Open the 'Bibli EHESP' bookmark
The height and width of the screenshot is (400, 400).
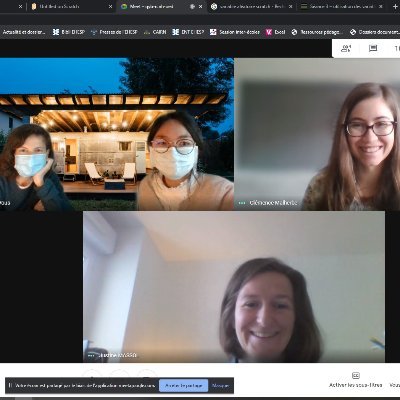[x=69, y=32]
